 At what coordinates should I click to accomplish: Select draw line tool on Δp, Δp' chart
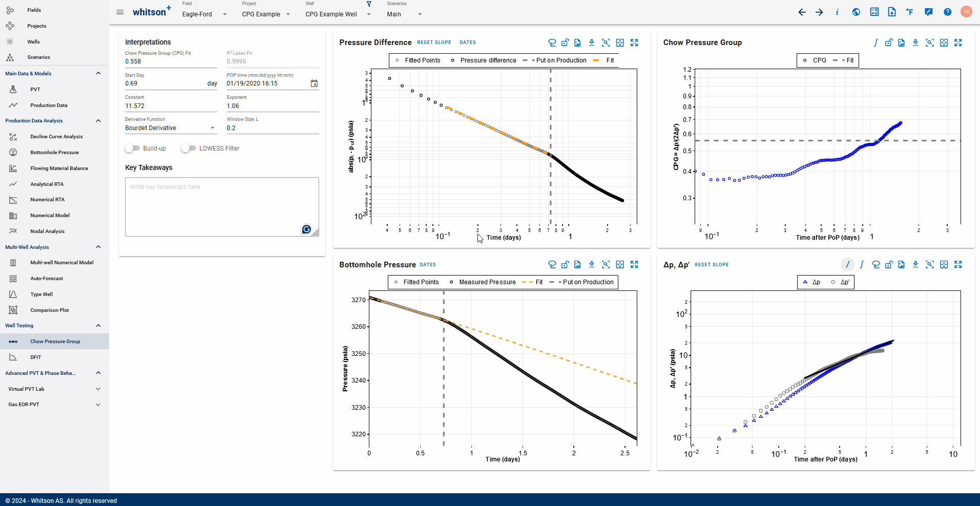tap(848, 265)
